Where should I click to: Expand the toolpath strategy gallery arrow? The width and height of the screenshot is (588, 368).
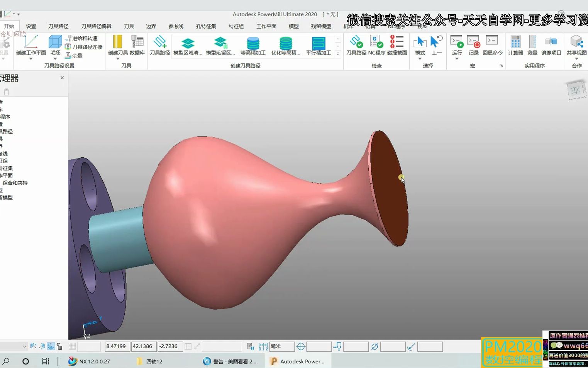click(x=338, y=54)
